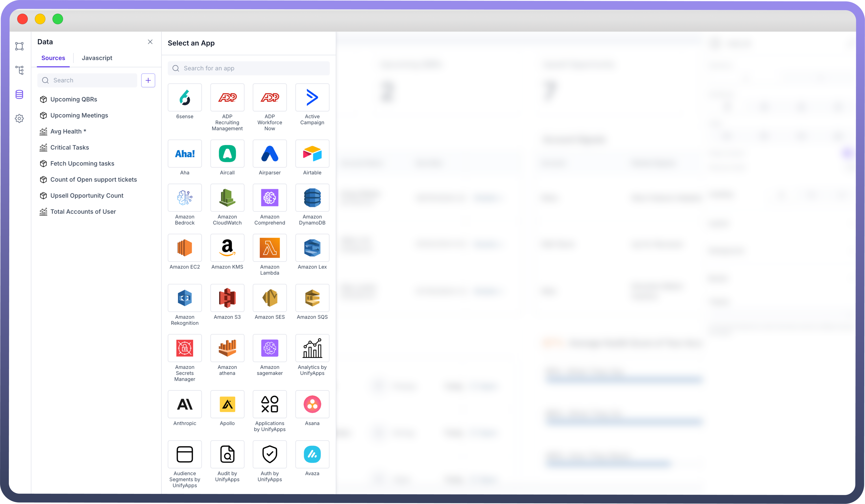Choose the 6sense app icon
The height and width of the screenshot is (504, 865).
click(x=184, y=97)
